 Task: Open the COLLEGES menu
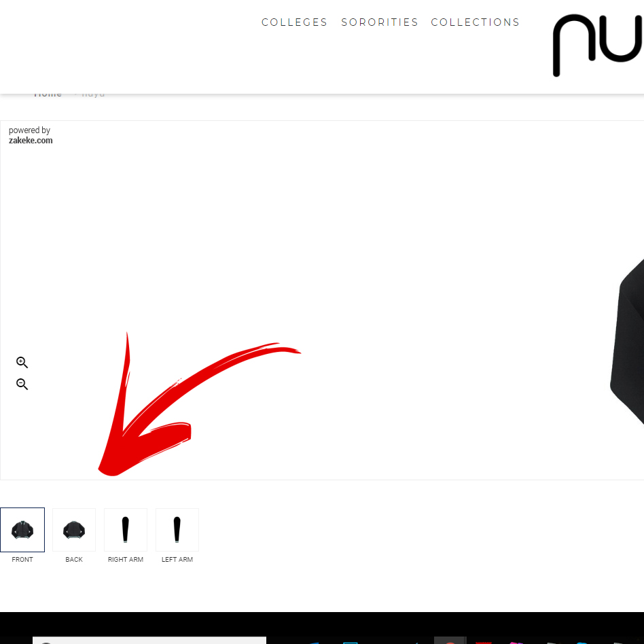tap(294, 22)
